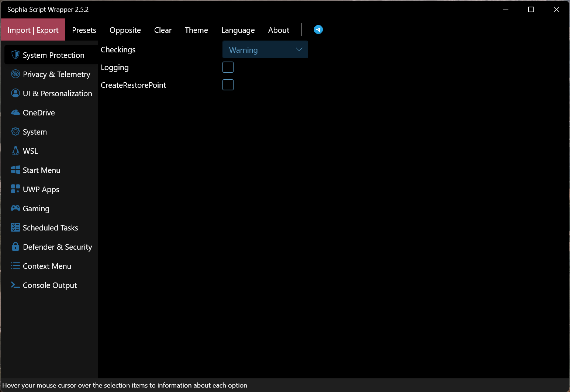Viewport: 570px width, 392px height.
Task: Open the Language menu
Action: pos(238,30)
